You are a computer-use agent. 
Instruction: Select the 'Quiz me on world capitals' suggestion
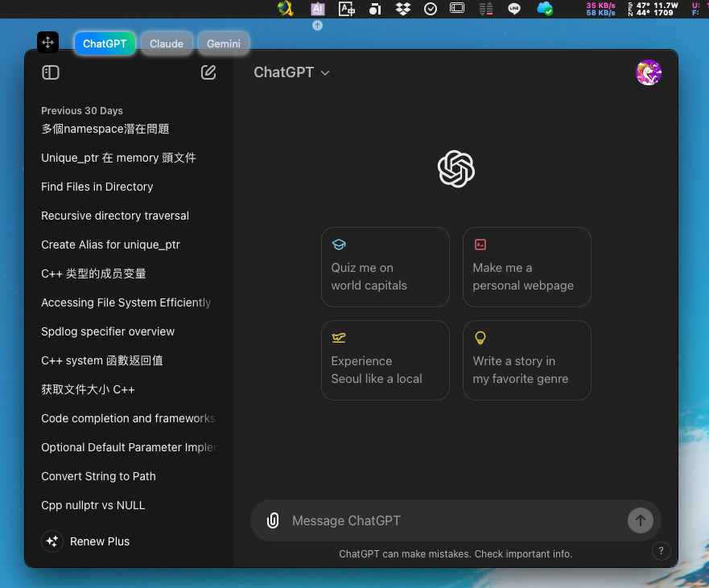click(385, 267)
